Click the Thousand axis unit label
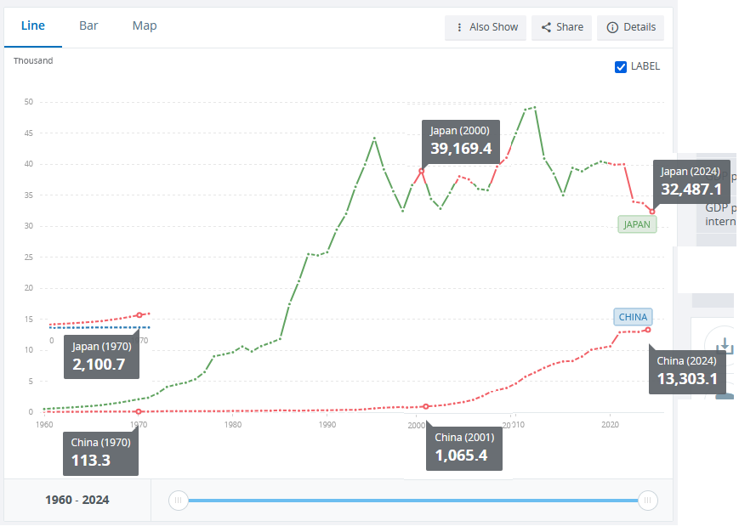The width and height of the screenshot is (756, 532). pos(33,61)
